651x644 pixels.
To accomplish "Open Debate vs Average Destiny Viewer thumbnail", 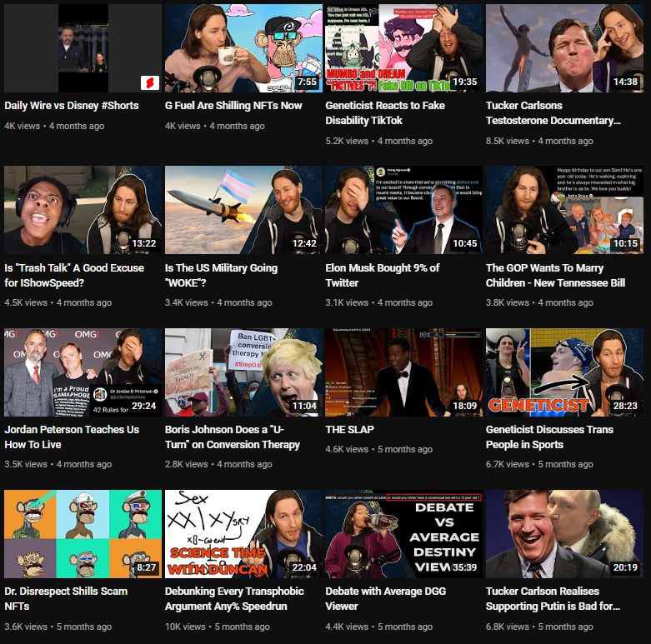I will point(404,534).
